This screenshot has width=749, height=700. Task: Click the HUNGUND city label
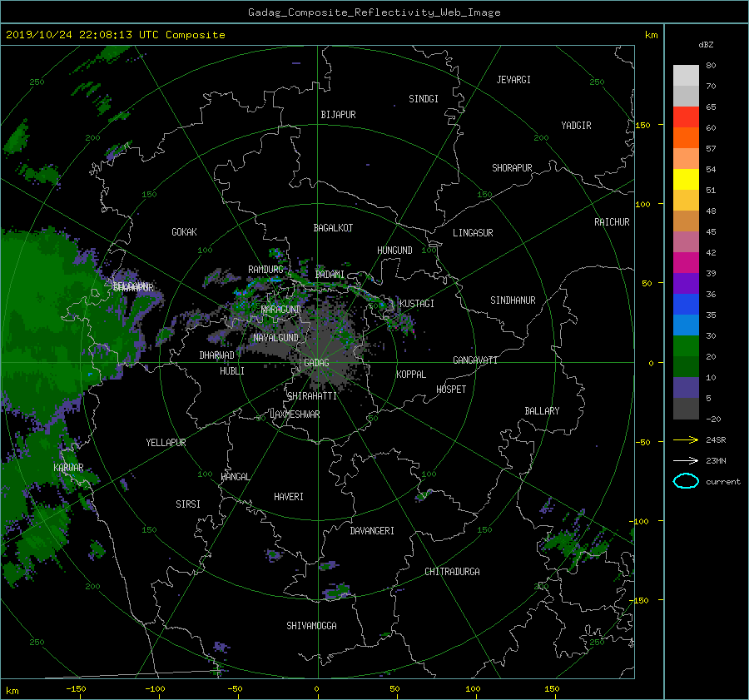click(x=394, y=251)
